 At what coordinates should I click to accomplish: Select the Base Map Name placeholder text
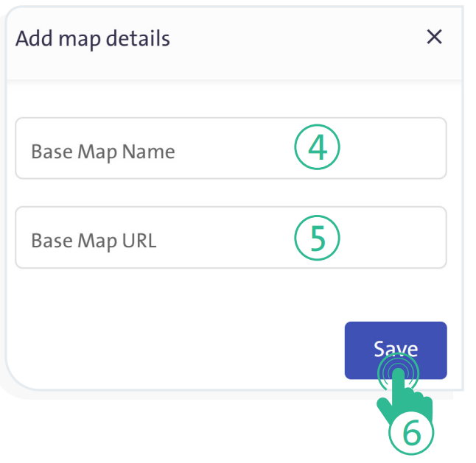coord(103,152)
